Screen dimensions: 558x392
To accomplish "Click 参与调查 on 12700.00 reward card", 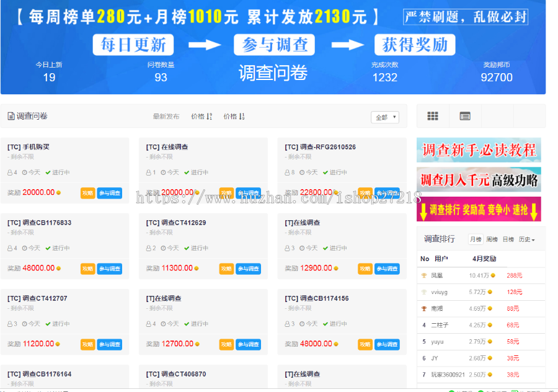I will click(249, 344).
